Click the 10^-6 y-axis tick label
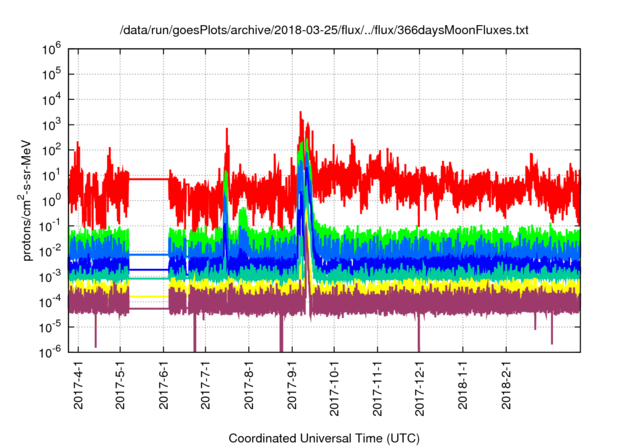 [51, 352]
